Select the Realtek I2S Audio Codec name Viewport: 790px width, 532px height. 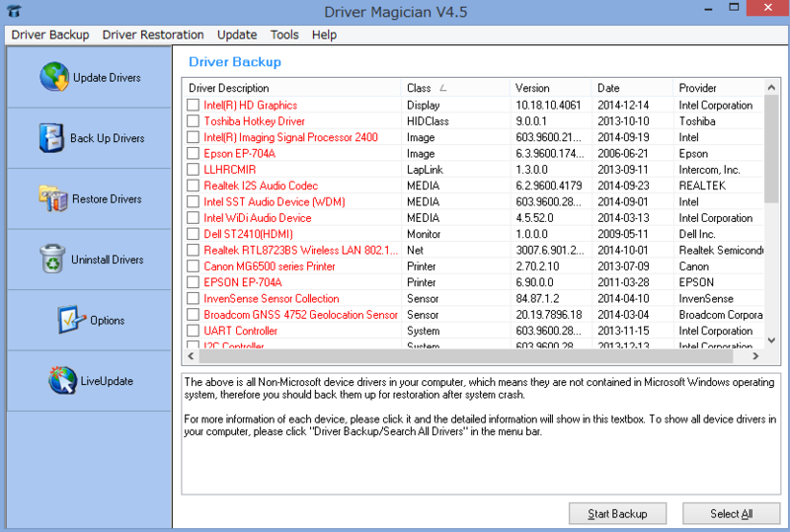click(x=261, y=186)
